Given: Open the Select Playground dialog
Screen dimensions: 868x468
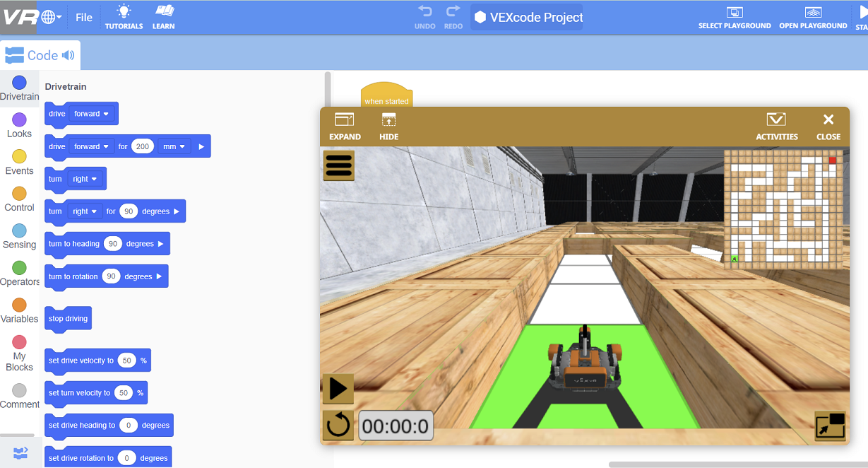Looking at the screenshot, I should pos(735,16).
